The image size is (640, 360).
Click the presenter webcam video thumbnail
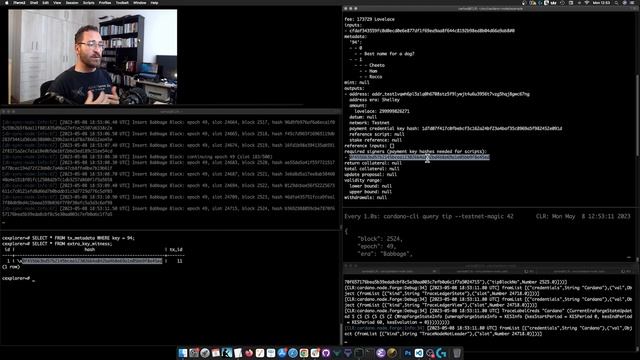tap(93, 57)
